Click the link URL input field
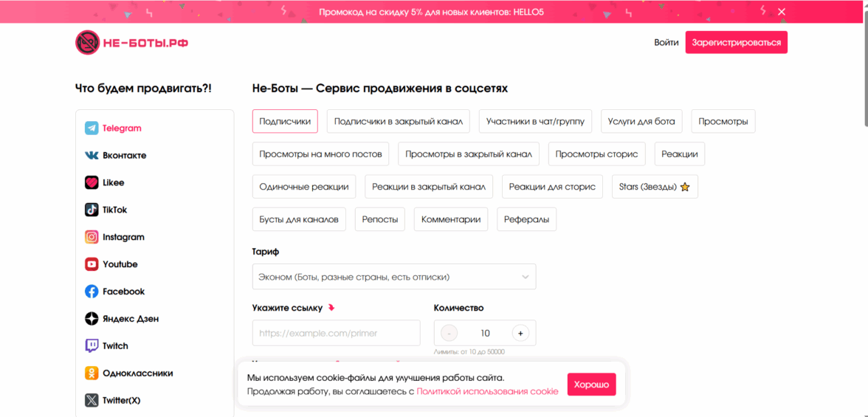868x417 pixels. 336,333
